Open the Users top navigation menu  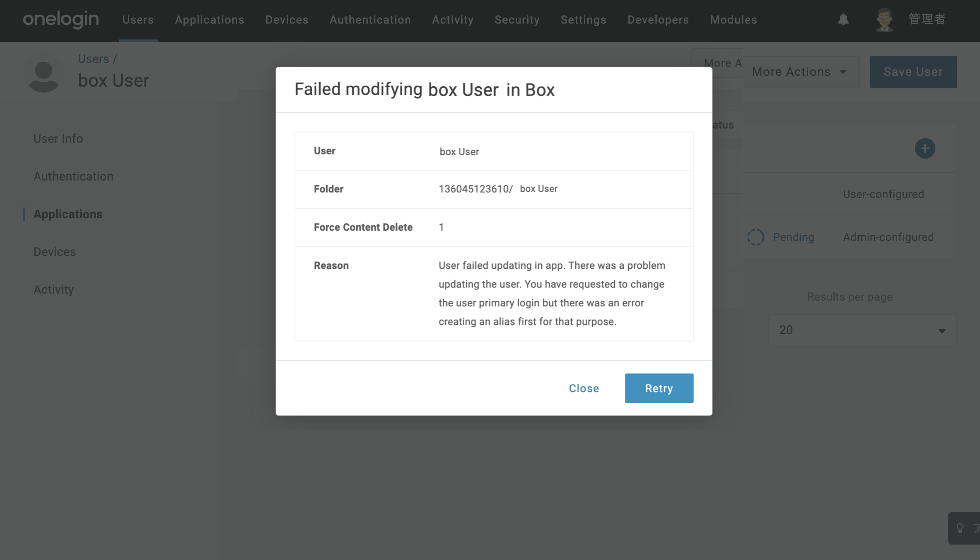click(x=138, y=20)
